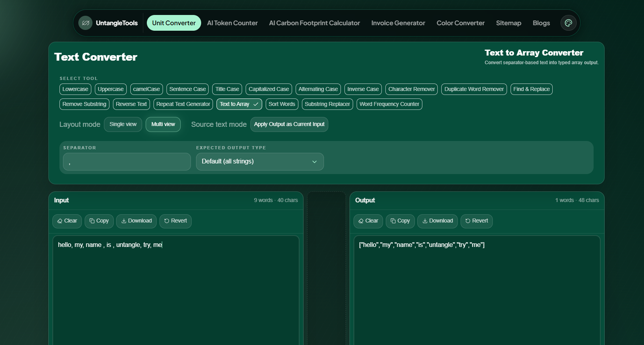The height and width of the screenshot is (345, 644).
Task: Select Remove Substring tool
Action: tap(84, 104)
